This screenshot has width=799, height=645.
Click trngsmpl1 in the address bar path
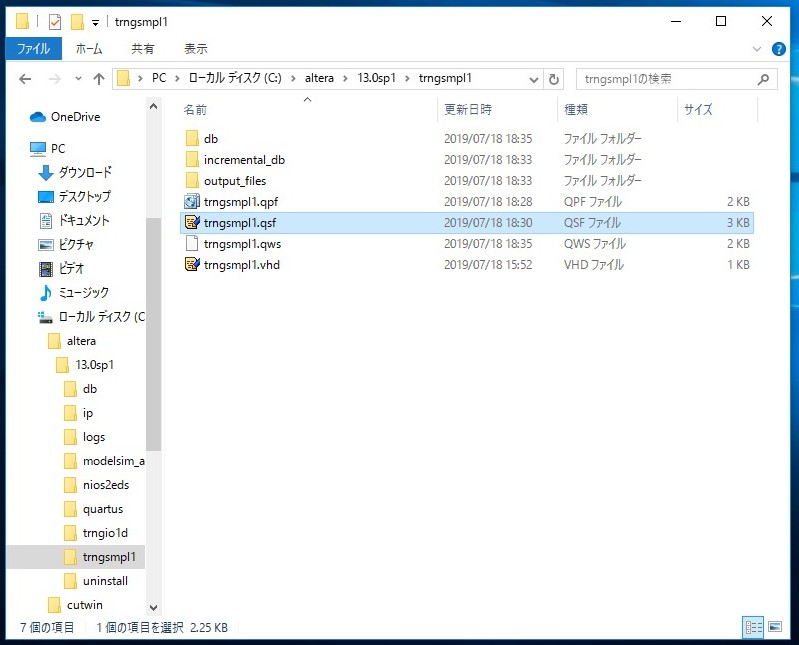click(x=445, y=78)
